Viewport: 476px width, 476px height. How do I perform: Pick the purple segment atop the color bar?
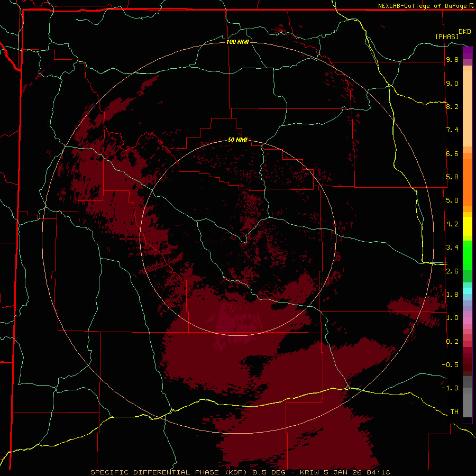(x=467, y=53)
